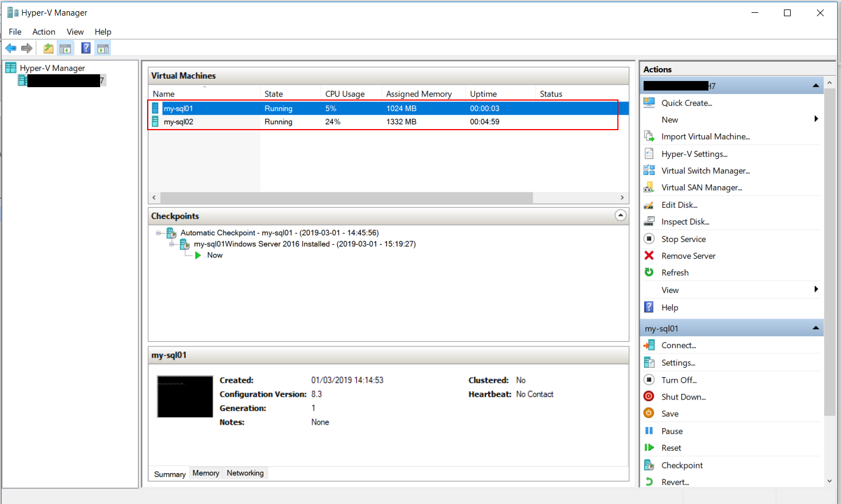Select the Hyper-V Manager root tree node
This screenshot has height=504, width=841.
pyautogui.click(x=53, y=68)
